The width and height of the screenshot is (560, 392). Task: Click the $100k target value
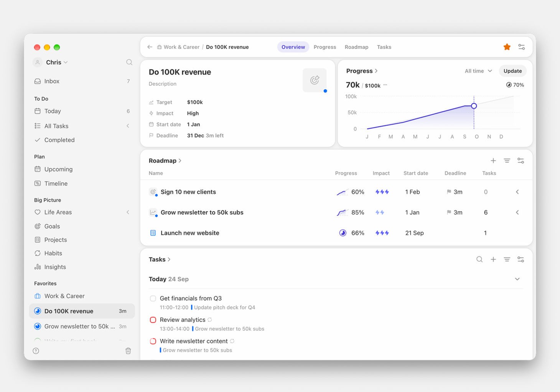[x=195, y=102]
